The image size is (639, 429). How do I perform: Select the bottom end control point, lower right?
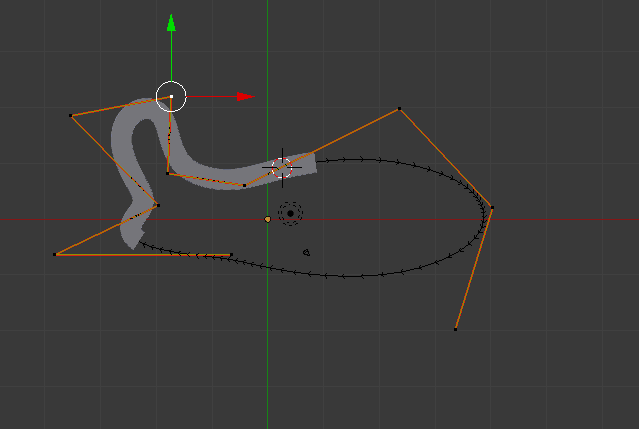455,329
